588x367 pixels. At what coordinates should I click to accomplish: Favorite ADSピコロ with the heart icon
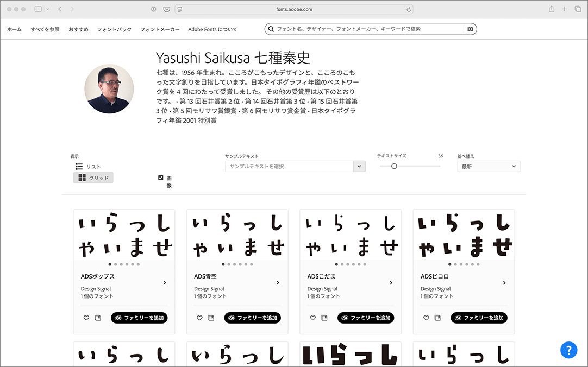426,318
